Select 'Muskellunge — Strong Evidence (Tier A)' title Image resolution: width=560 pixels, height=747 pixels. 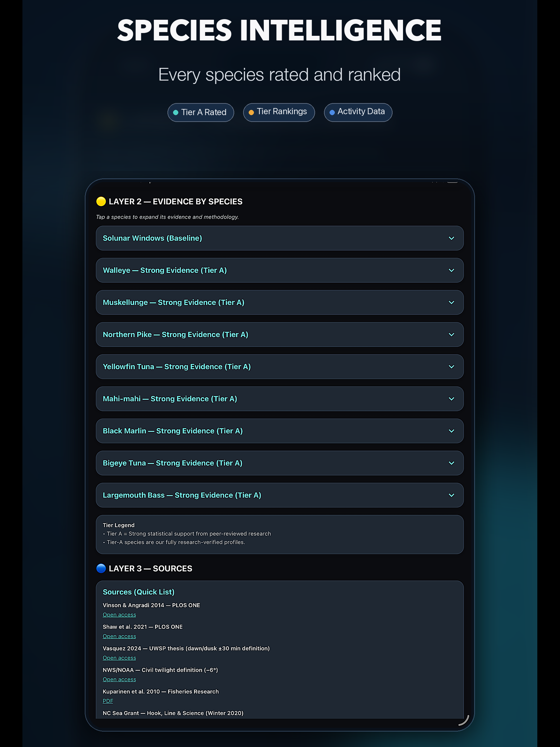coord(174,302)
